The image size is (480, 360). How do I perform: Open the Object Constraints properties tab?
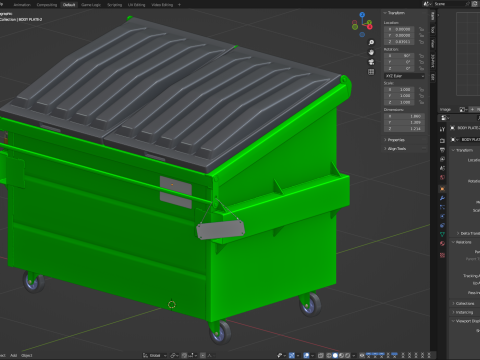coord(442,225)
